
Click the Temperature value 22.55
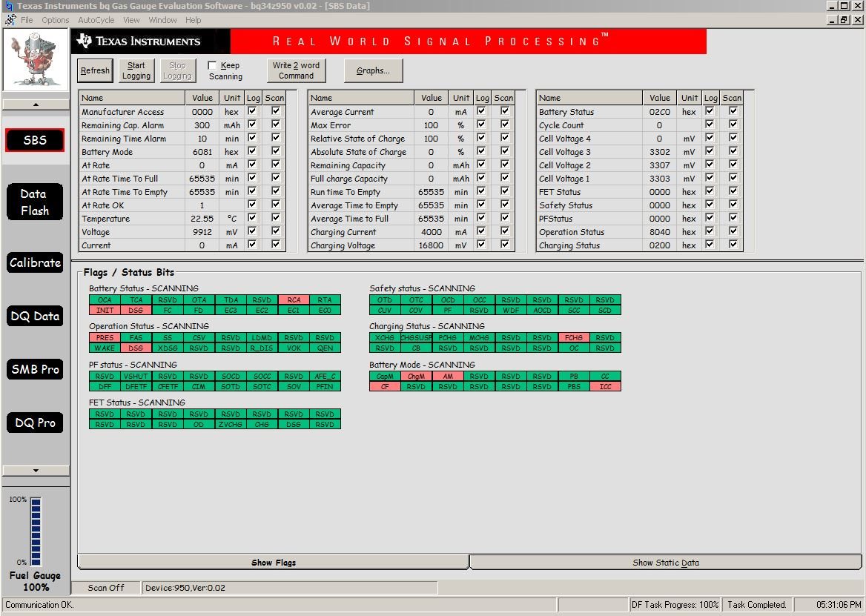point(202,219)
